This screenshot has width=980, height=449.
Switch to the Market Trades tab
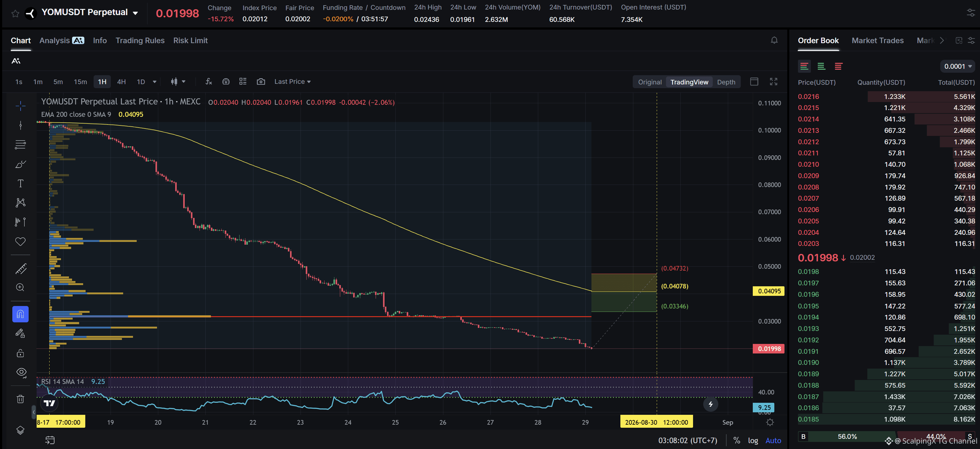pyautogui.click(x=877, y=40)
